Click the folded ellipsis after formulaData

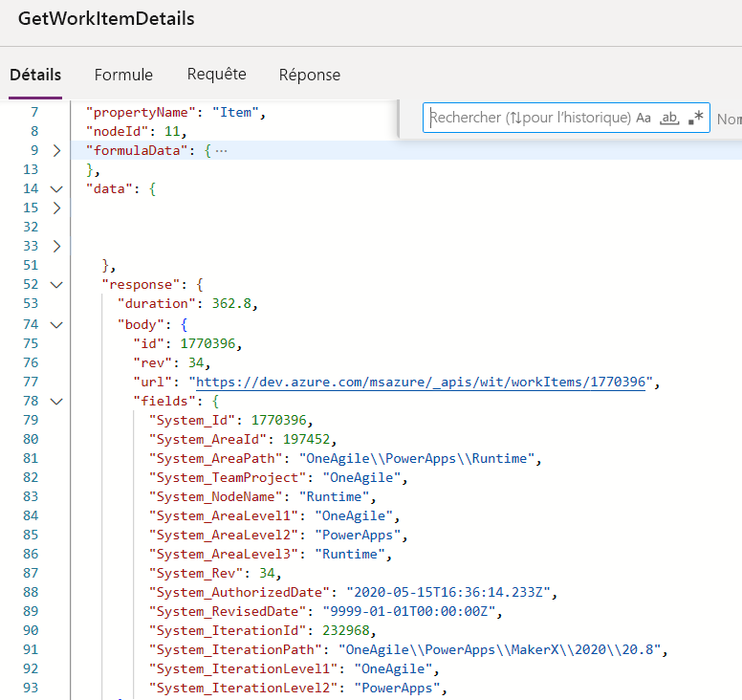pos(221,151)
